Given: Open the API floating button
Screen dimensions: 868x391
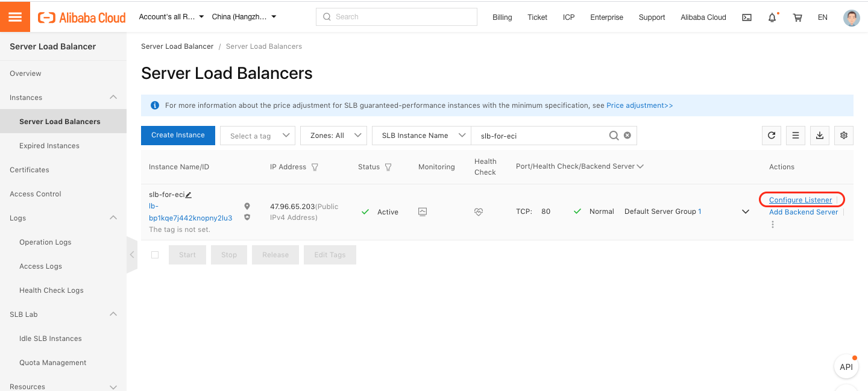Looking at the screenshot, I should (846, 367).
